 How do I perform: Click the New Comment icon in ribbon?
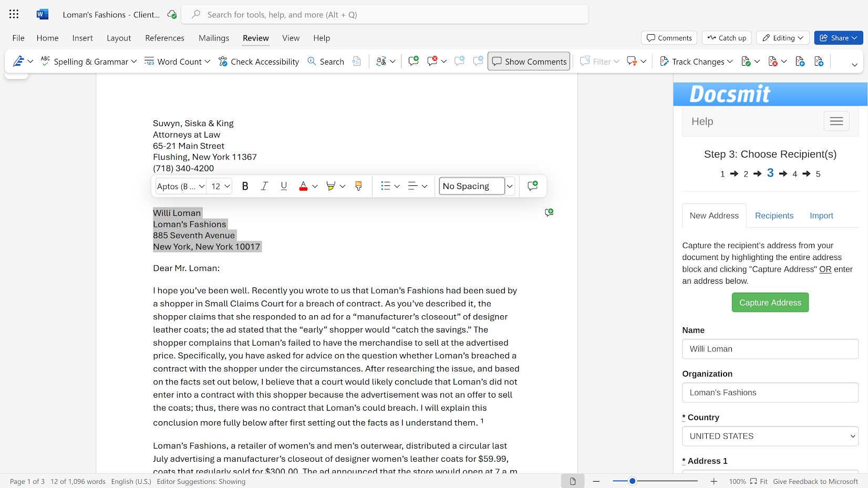414,61
